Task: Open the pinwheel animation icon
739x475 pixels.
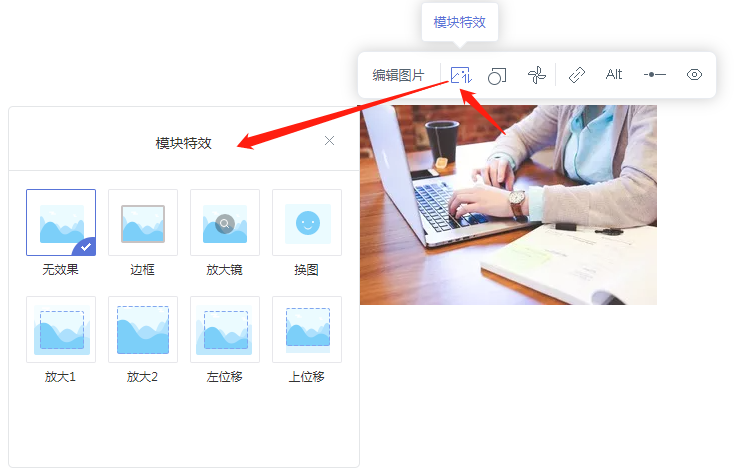Action: pos(536,75)
